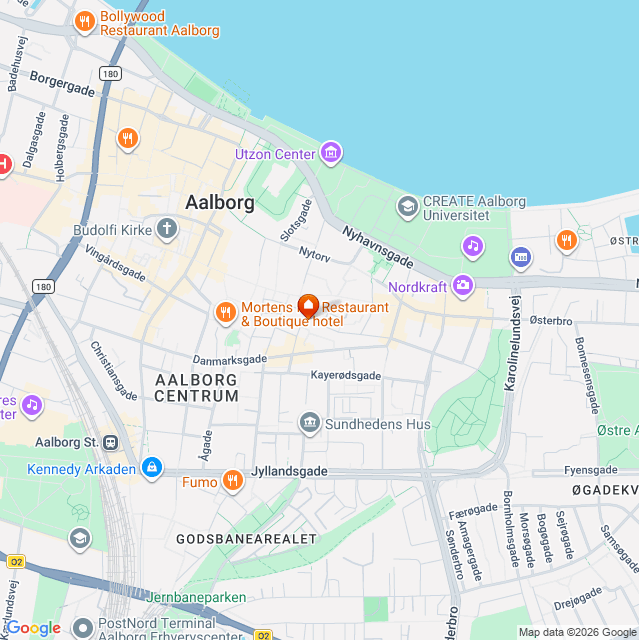Click the route 180 road shield near Borgergade

click(111, 74)
